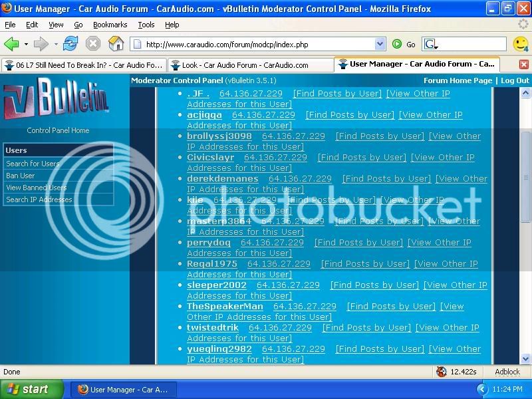Click the page scrollbar down arrow
This screenshot has width=532, height=399.
(x=525, y=358)
